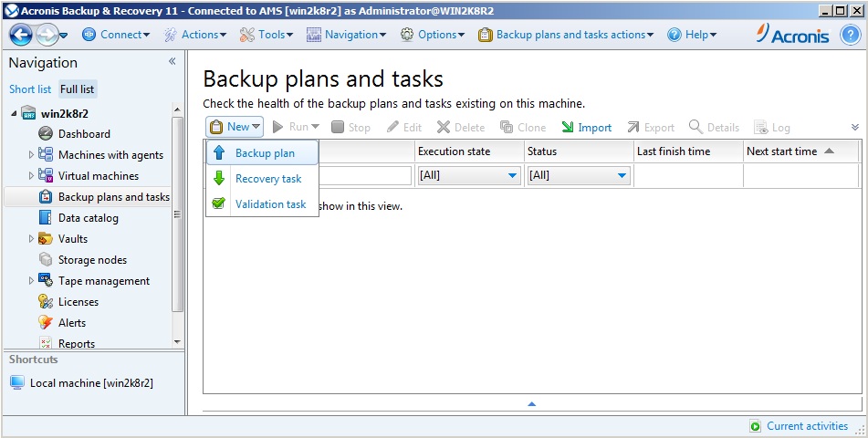The height and width of the screenshot is (438, 868).
Task: Expand Tape management node
Action: point(31,281)
